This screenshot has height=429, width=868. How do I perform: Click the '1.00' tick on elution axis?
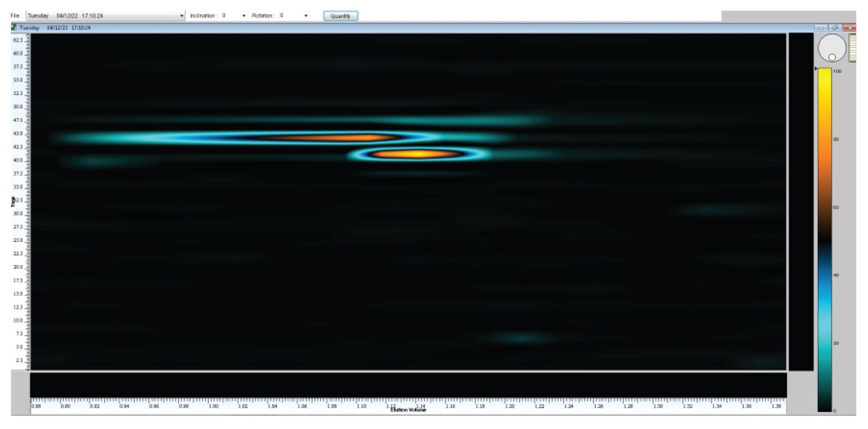[214, 406]
